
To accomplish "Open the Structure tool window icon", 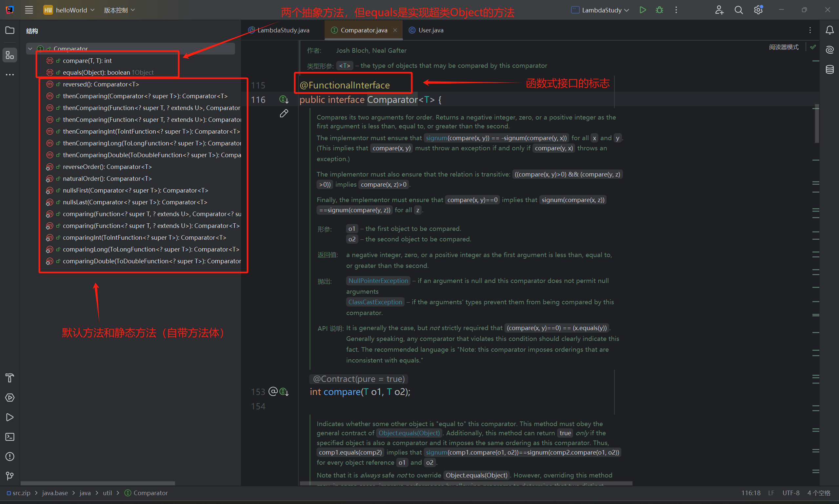I will click(10, 55).
